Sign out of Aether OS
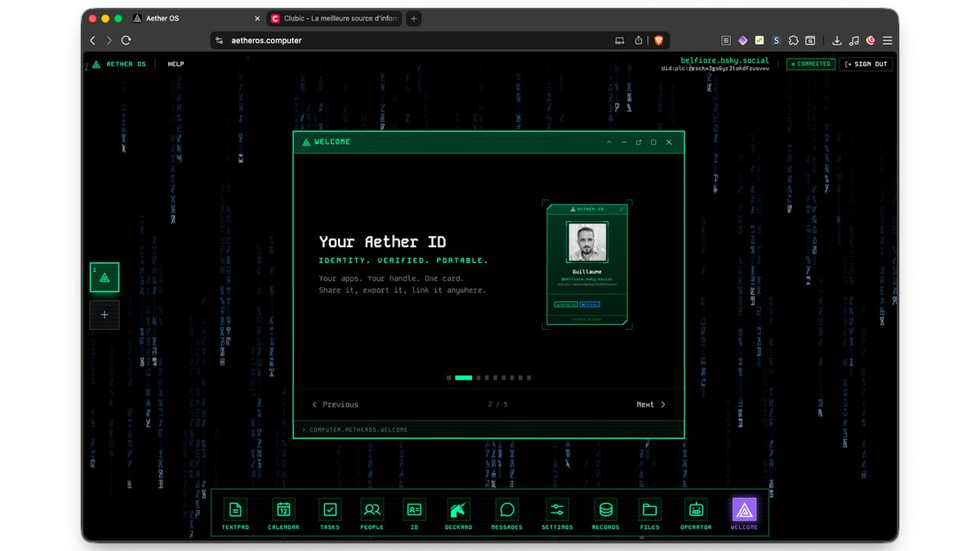This screenshot has height=551, width=980. coord(866,64)
